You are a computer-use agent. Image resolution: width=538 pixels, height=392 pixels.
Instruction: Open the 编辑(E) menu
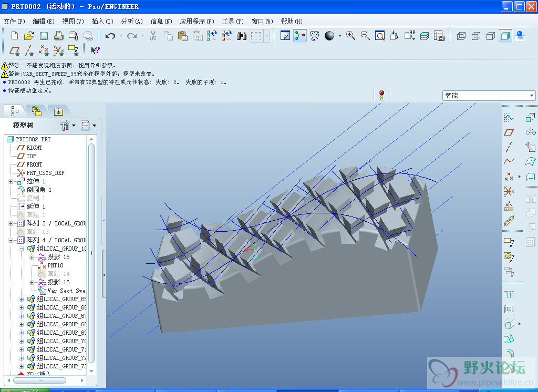tap(44, 22)
